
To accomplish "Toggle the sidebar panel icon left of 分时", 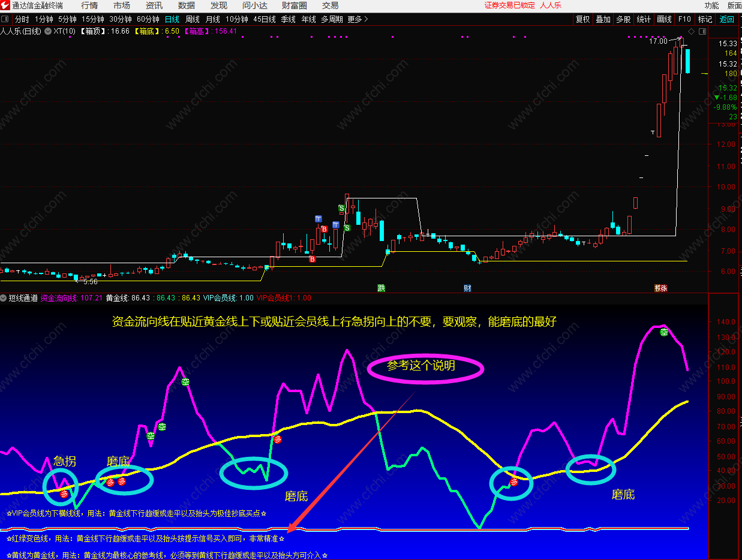I will coord(5,19).
